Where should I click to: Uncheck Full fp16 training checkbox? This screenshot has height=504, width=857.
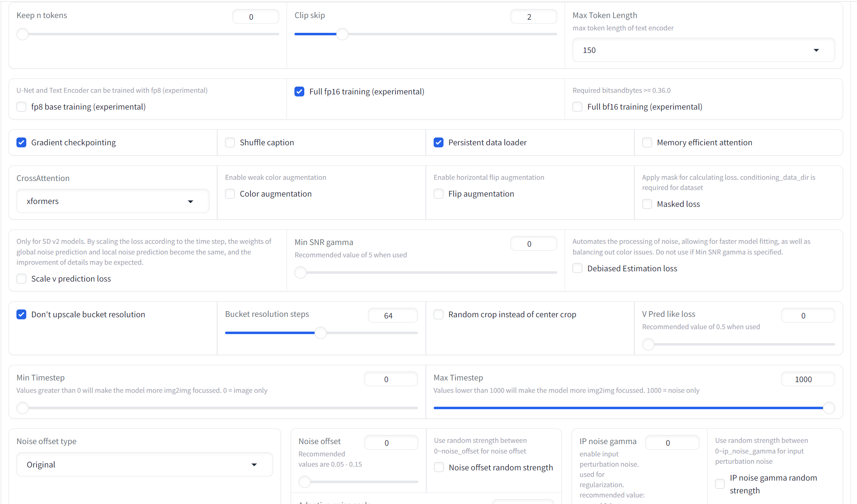coord(299,92)
